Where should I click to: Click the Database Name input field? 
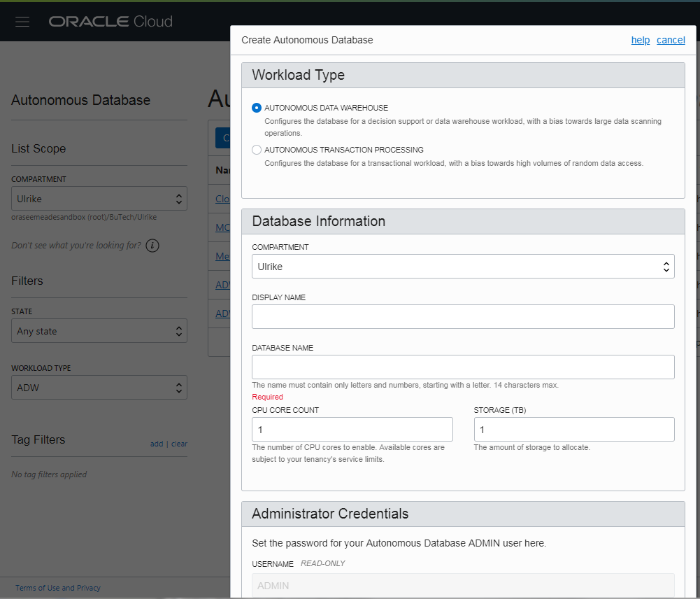pos(463,367)
